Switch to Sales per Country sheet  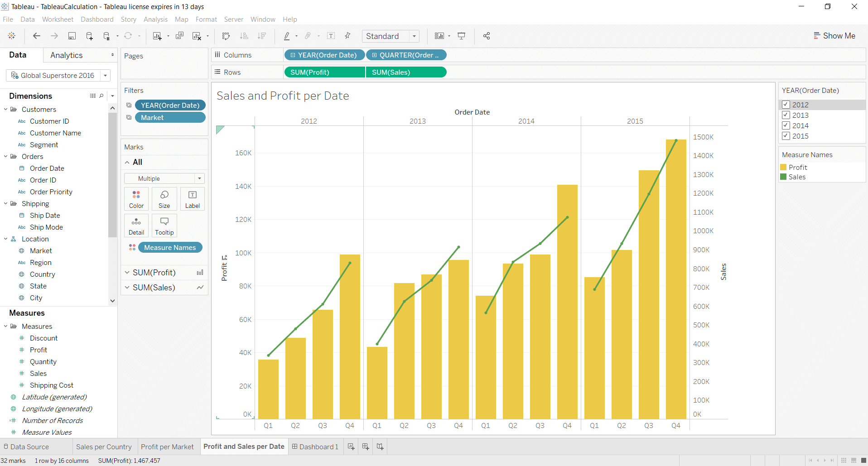(x=104, y=447)
